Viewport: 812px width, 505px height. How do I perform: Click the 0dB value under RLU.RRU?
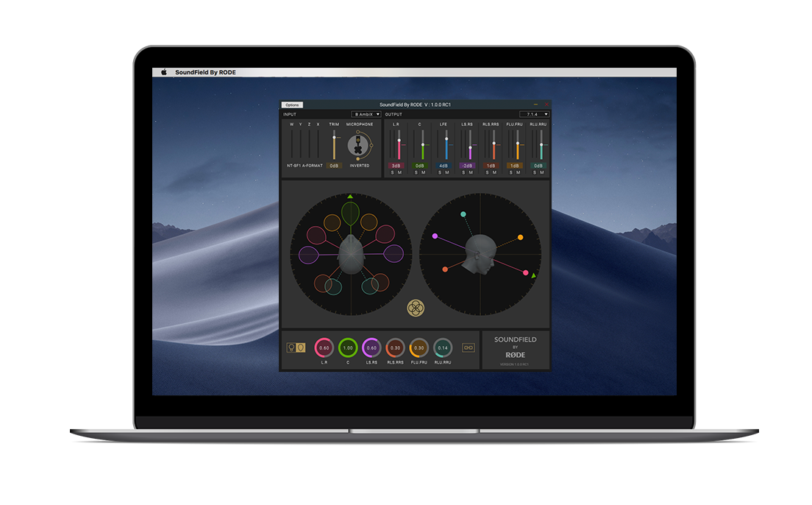tap(538, 166)
